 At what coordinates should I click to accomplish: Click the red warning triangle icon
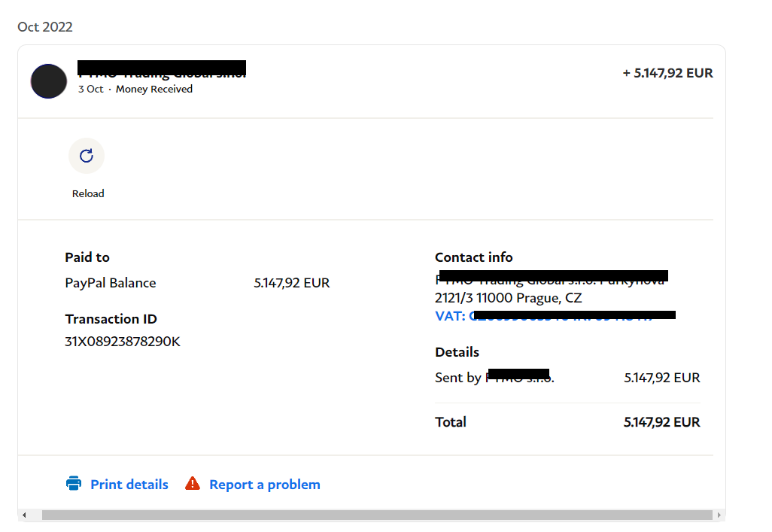[x=193, y=484]
